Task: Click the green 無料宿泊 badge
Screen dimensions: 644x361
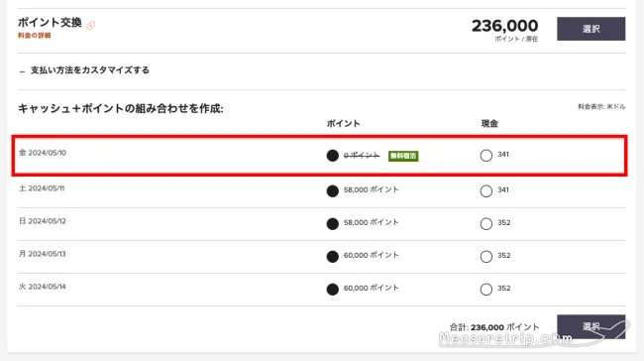Action: click(403, 156)
